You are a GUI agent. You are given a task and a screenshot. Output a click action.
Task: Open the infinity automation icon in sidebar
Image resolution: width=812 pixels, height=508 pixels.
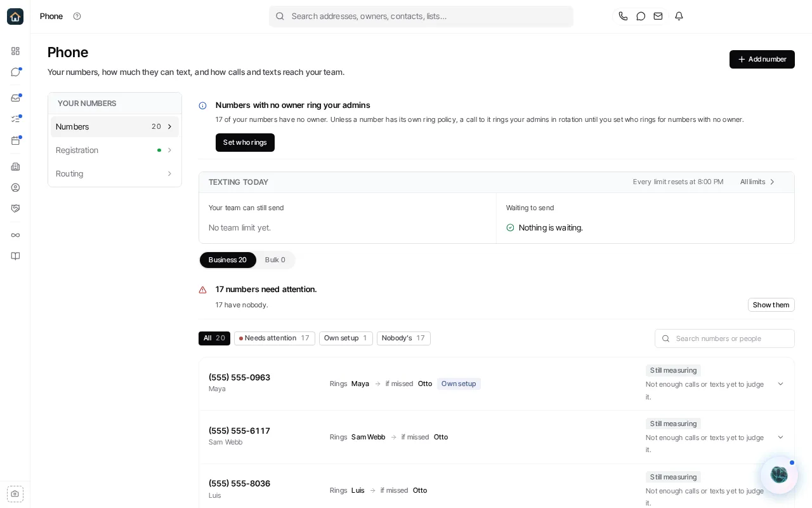point(15,235)
